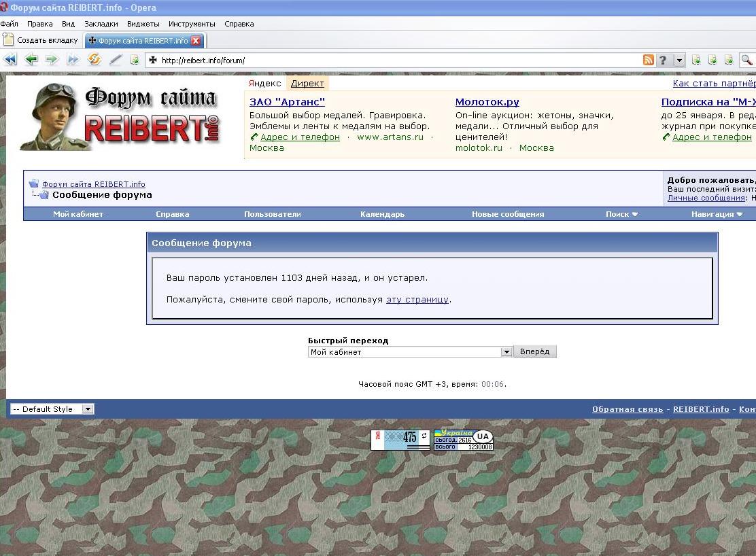Image resolution: width=756 pixels, height=556 pixels.
Task: Click the molotok.ru ad address text
Action: (x=479, y=148)
